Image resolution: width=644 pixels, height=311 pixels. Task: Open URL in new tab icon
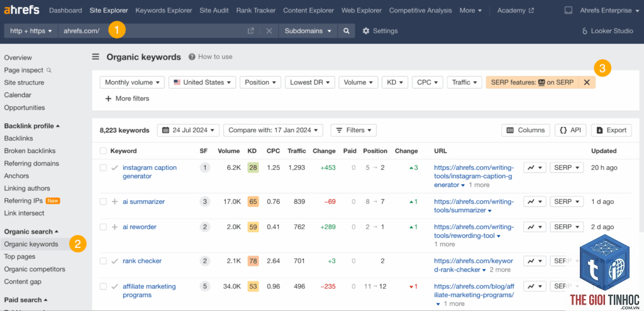pyautogui.click(x=250, y=31)
